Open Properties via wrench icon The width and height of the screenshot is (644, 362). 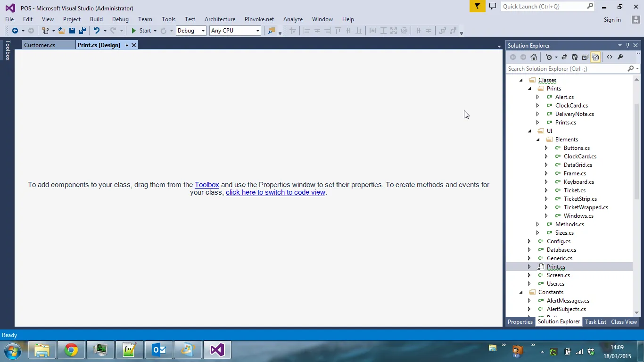click(x=620, y=57)
